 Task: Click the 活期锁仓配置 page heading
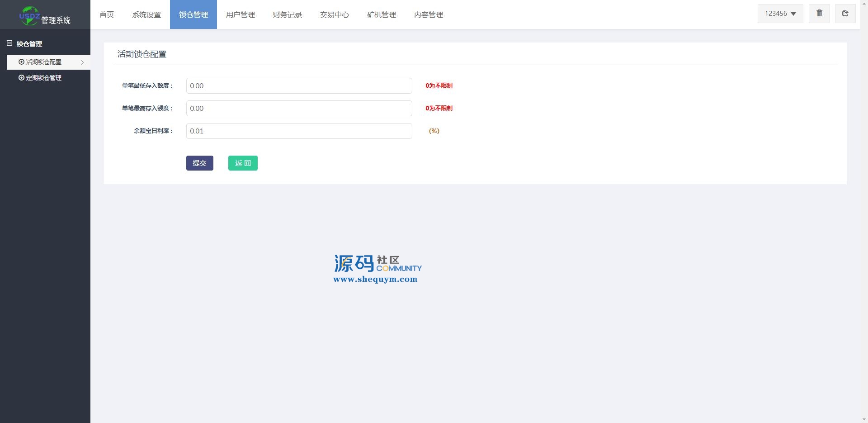pos(142,54)
